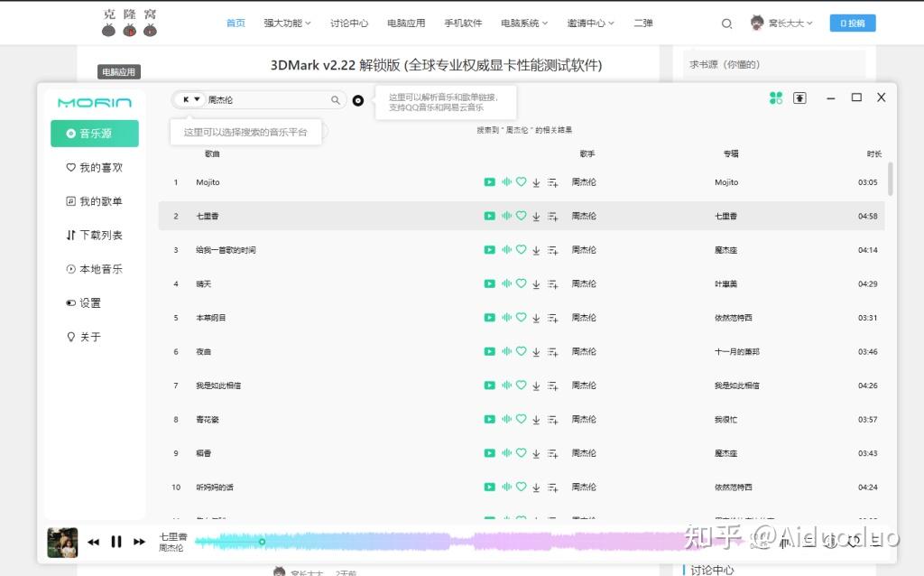Play video for row 10 song
This screenshot has height=576, width=924.
click(x=490, y=487)
